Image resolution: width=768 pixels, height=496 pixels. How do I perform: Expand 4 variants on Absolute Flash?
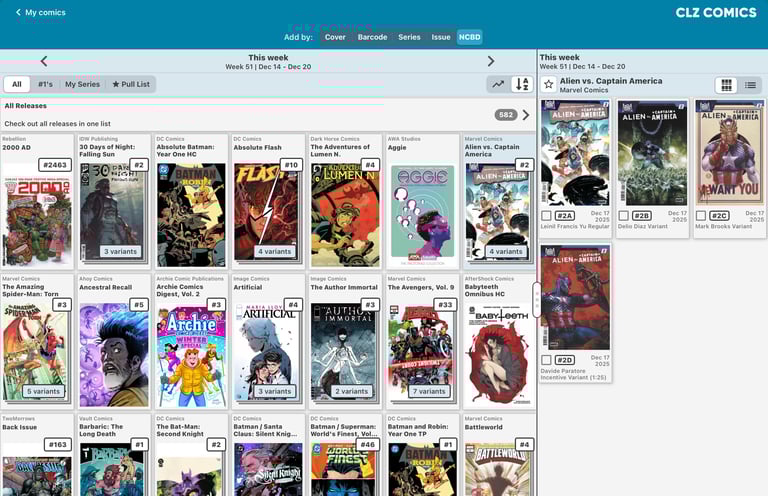coord(274,251)
